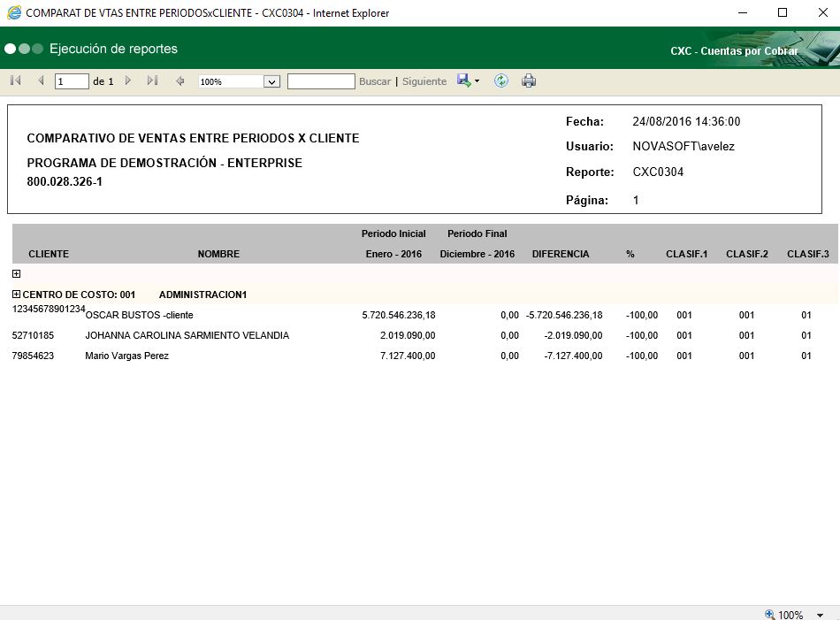This screenshot has height=620, width=840.
Task: Expand the blank group row above Centro de Costo
Action: 17,274
